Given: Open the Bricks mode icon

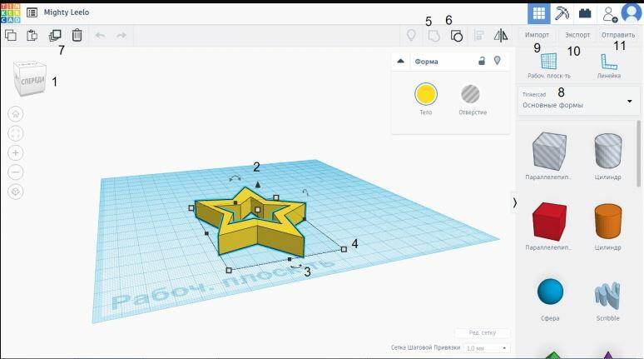Looking at the screenshot, I should (x=585, y=13).
